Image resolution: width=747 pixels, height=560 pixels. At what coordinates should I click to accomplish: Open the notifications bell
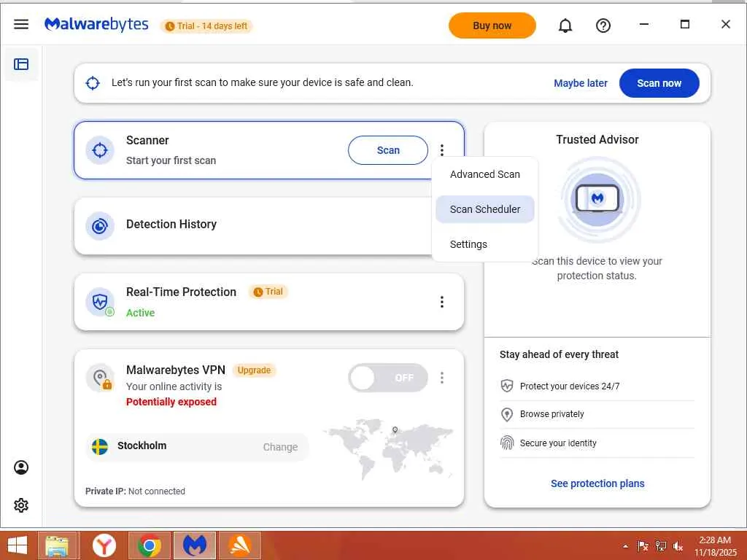pos(565,26)
